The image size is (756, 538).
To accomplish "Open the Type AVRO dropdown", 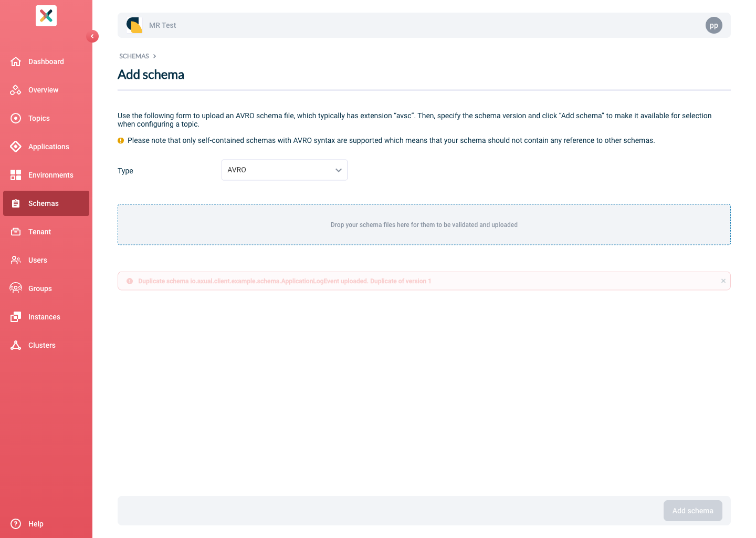I will click(284, 170).
